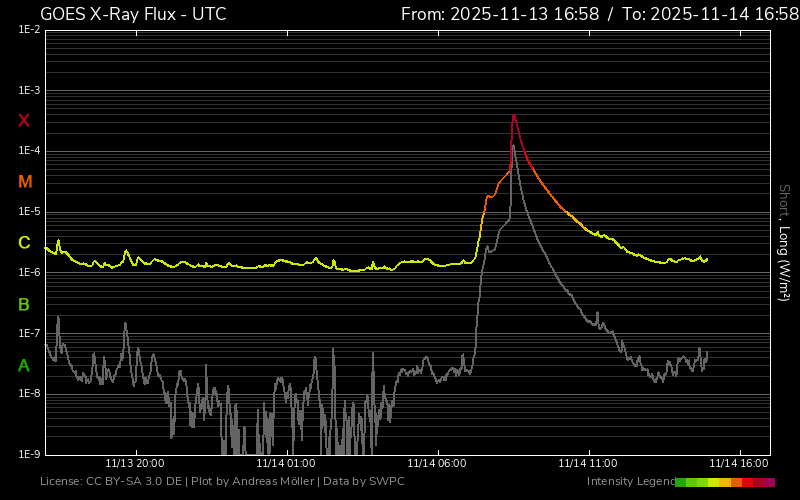Click the '11/13 20:00' time axis label

coord(135,463)
